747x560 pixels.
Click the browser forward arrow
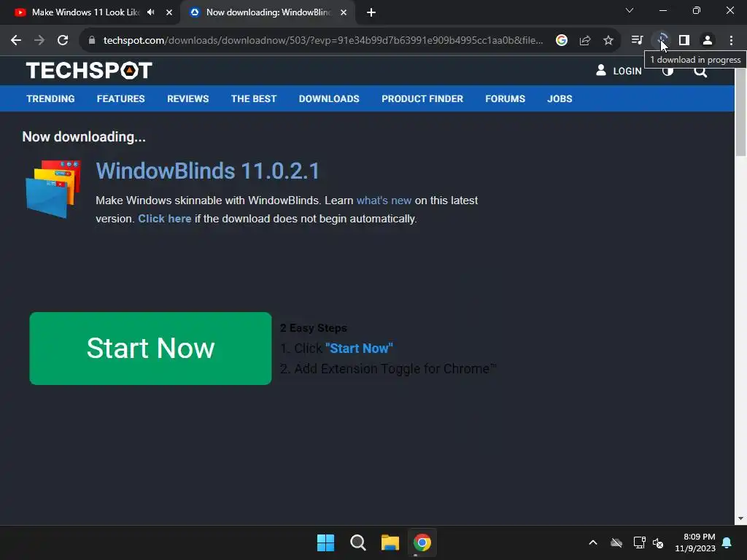[39, 41]
